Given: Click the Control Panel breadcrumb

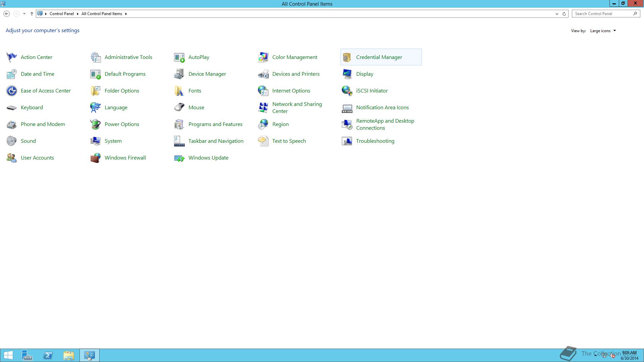Looking at the screenshot, I should pyautogui.click(x=62, y=14).
